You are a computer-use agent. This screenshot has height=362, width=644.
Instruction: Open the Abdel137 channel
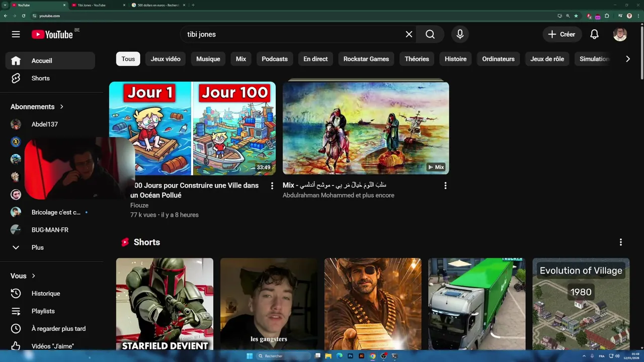[50, 124]
